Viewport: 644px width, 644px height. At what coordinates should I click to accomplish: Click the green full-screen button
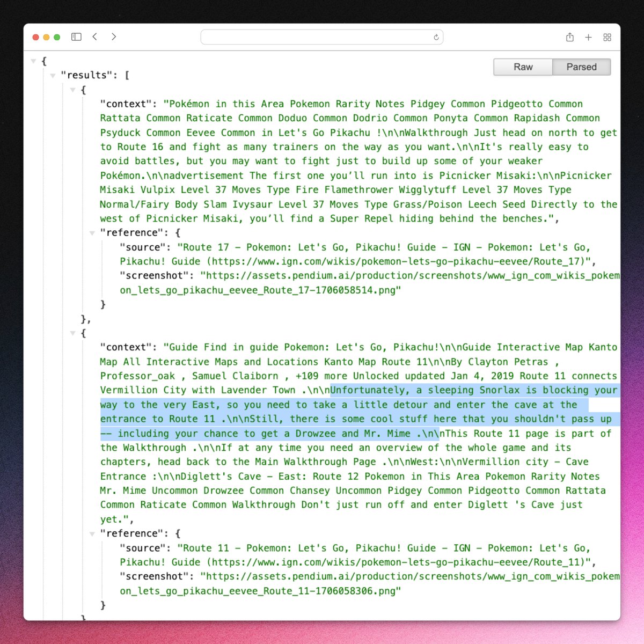pyautogui.click(x=57, y=37)
